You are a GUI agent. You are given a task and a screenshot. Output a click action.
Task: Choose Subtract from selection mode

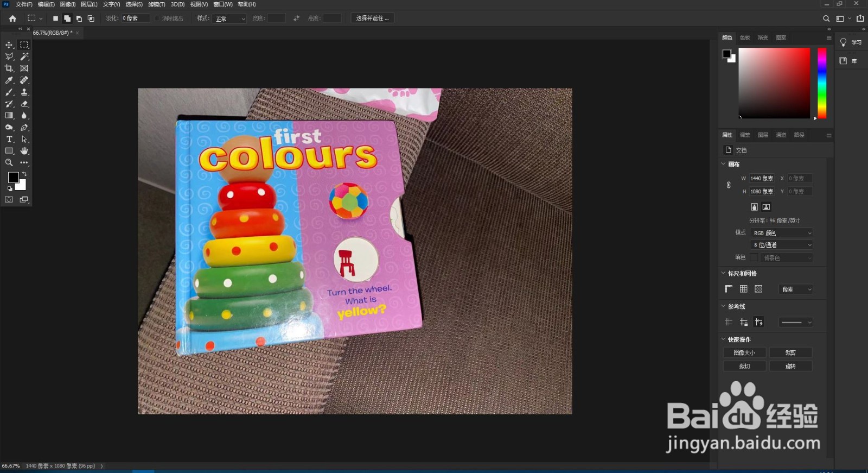pos(79,18)
